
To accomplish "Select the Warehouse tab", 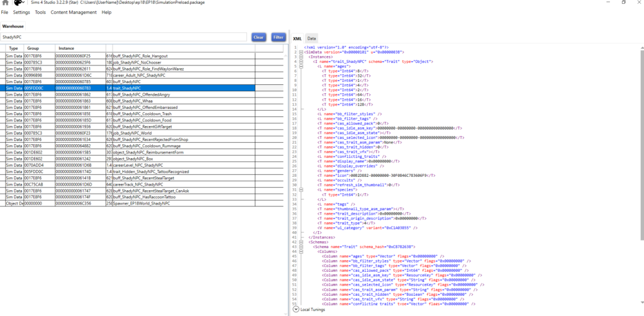I will [13, 27].
